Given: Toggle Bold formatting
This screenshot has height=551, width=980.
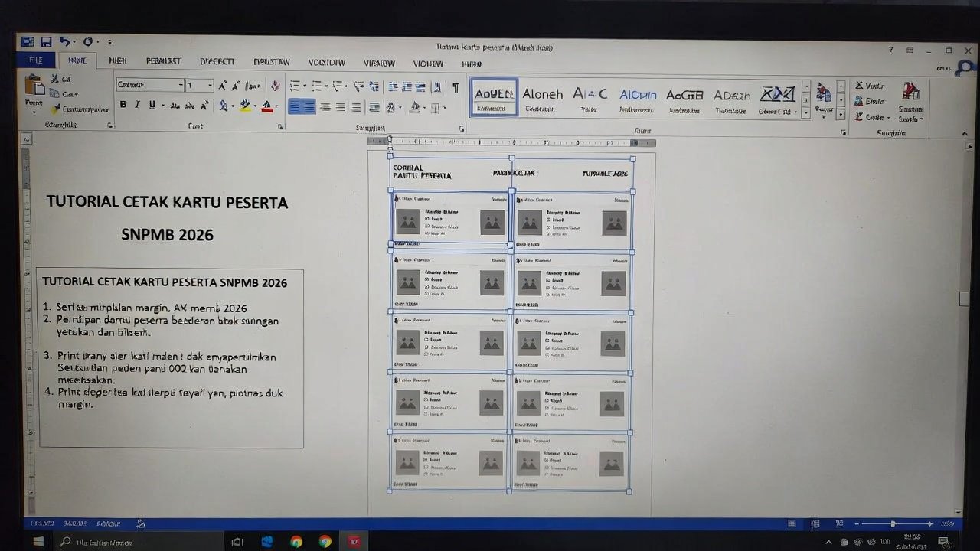Looking at the screenshot, I should (x=122, y=106).
